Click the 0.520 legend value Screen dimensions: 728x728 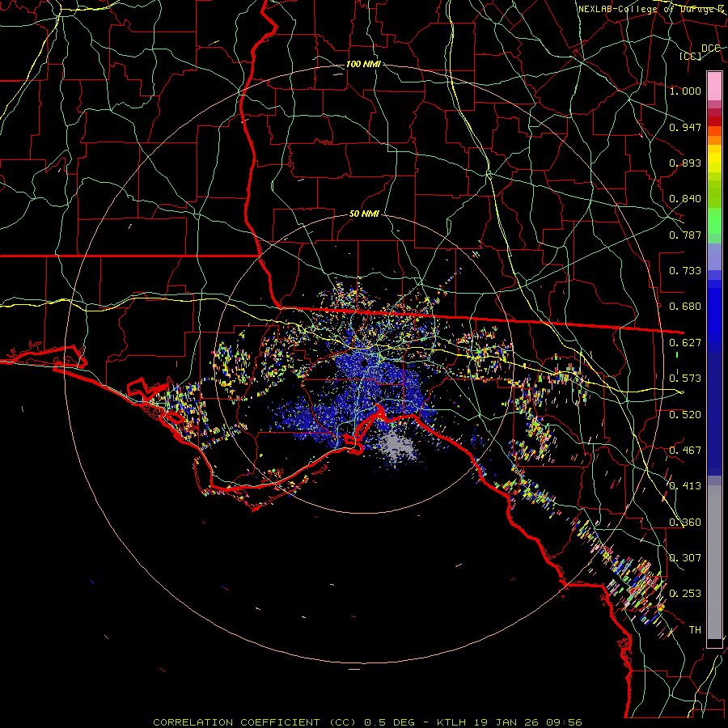tap(685, 415)
